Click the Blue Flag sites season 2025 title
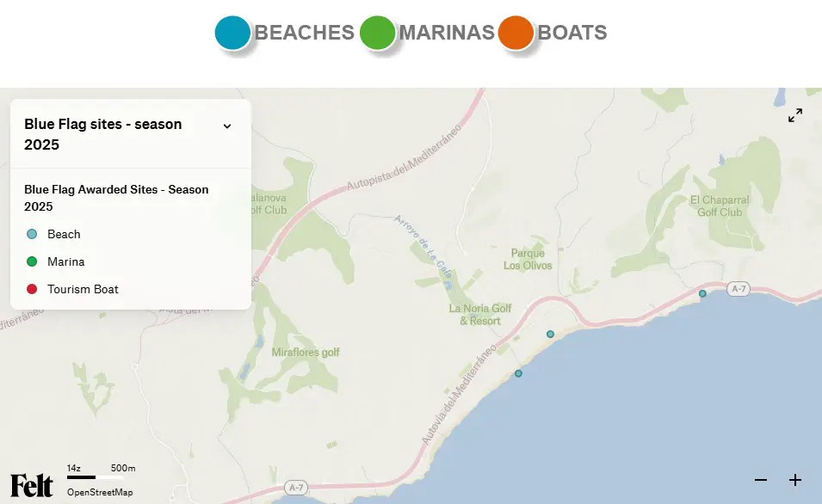 tap(102, 134)
